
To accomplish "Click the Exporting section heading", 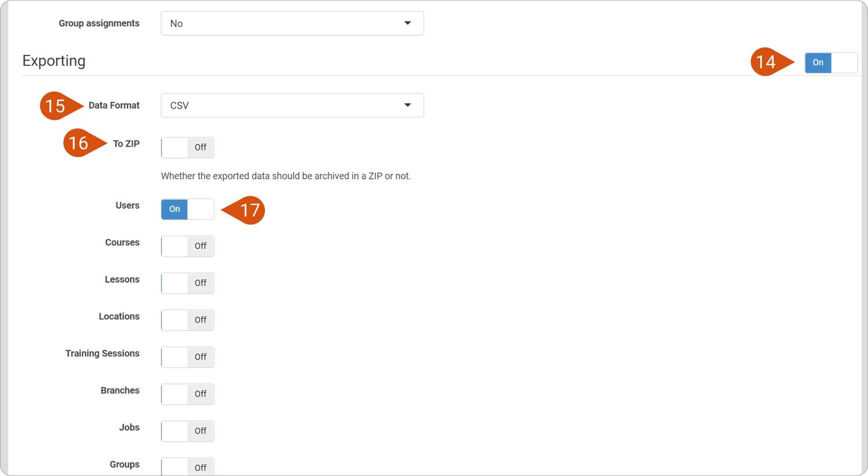I will click(54, 61).
